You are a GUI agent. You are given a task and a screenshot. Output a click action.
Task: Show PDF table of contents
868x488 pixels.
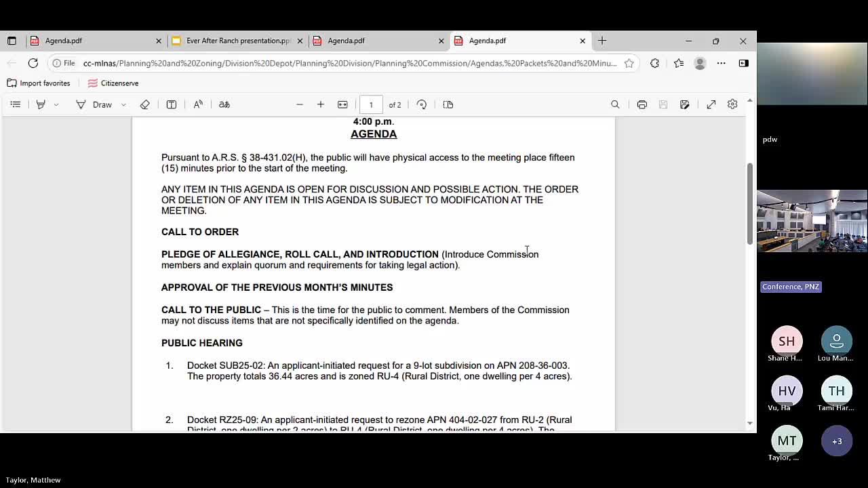pyautogui.click(x=16, y=104)
